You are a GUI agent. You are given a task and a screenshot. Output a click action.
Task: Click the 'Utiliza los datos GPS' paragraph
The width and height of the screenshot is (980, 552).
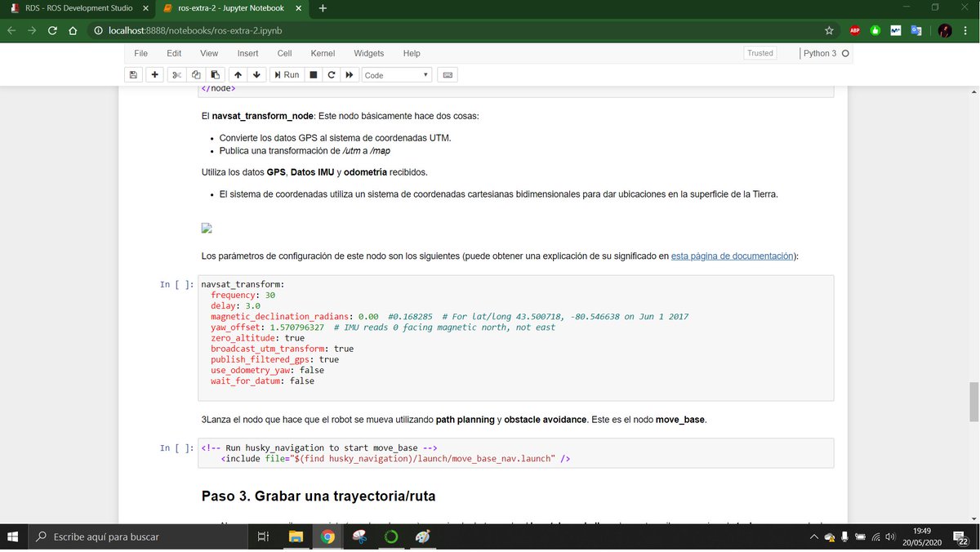pos(314,172)
